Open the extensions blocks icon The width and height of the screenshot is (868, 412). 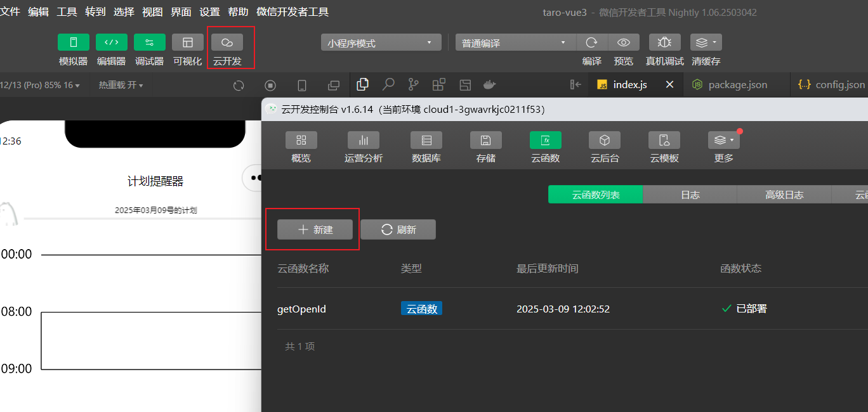(x=438, y=84)
